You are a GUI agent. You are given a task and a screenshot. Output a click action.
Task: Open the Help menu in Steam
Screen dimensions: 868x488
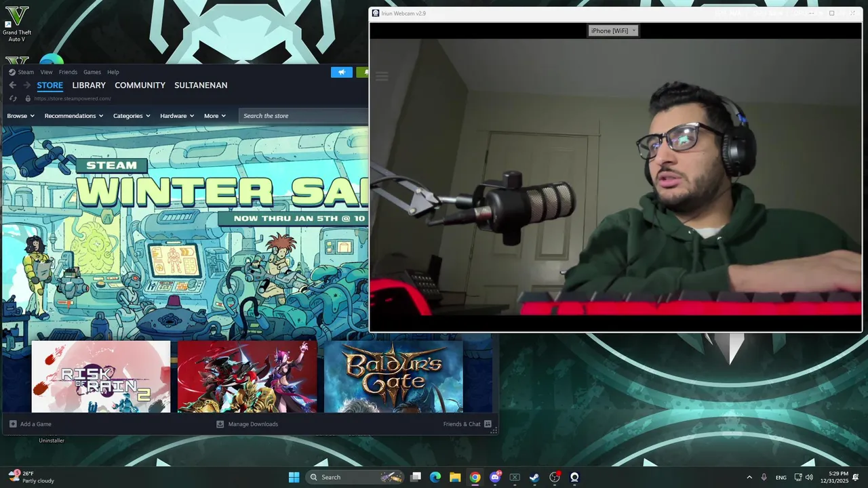113,72
